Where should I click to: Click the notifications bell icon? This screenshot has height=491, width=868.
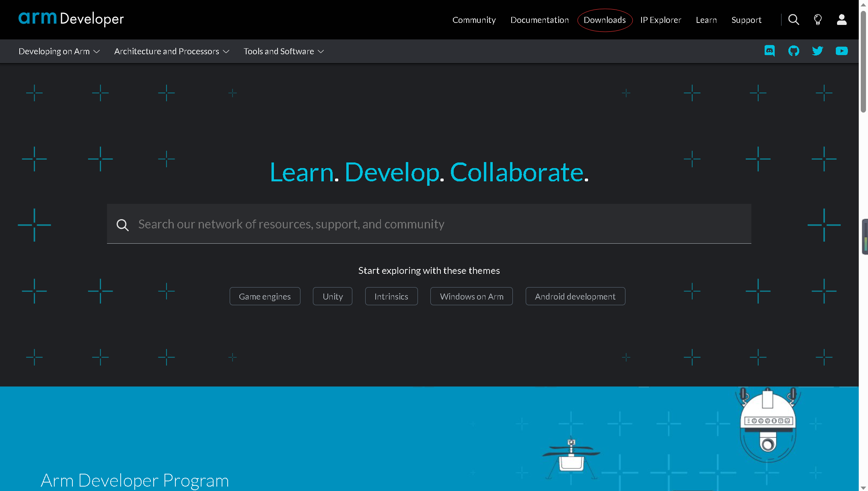coord(817,20)
